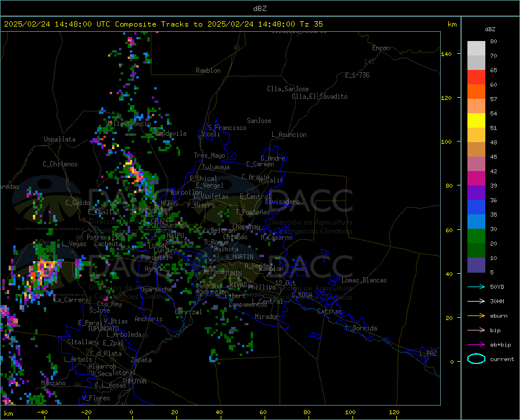Click the magenta eb+bip arrow symbol
Viewport: 520px width, 420px height.
pyautogui.click(x=476, y=345)
